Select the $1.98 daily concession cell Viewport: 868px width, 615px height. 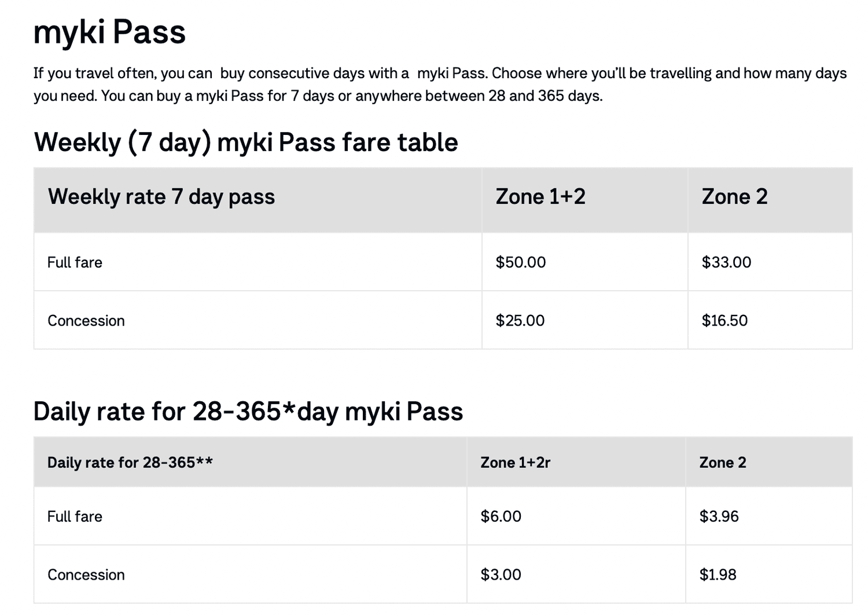[x=718, y=575]
